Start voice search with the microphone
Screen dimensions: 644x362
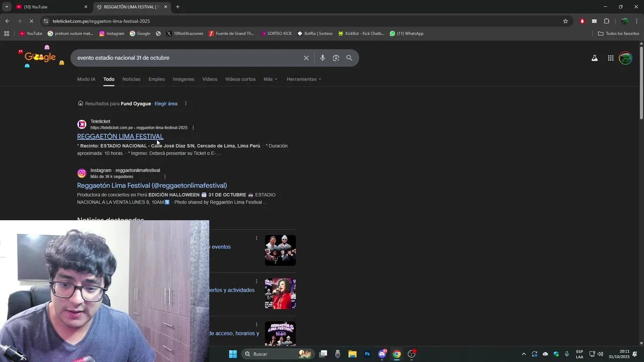coord(323,58)
